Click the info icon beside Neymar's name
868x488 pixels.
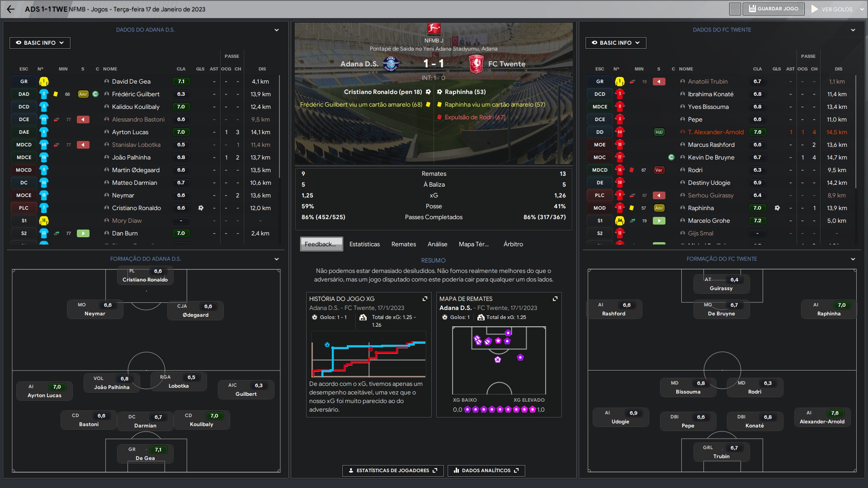pos(107,196)
